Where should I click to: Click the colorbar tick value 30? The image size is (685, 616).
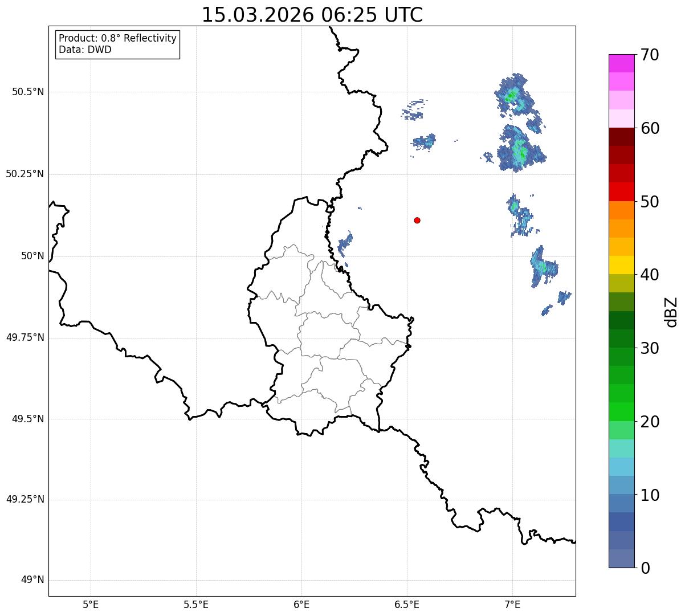pyautogui.click(x=650, y=348)
